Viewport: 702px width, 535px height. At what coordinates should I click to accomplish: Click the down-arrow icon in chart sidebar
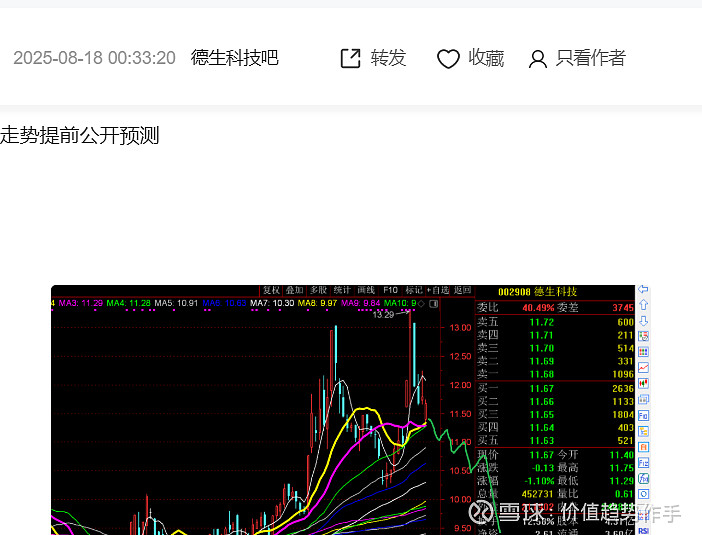point(643,321)
